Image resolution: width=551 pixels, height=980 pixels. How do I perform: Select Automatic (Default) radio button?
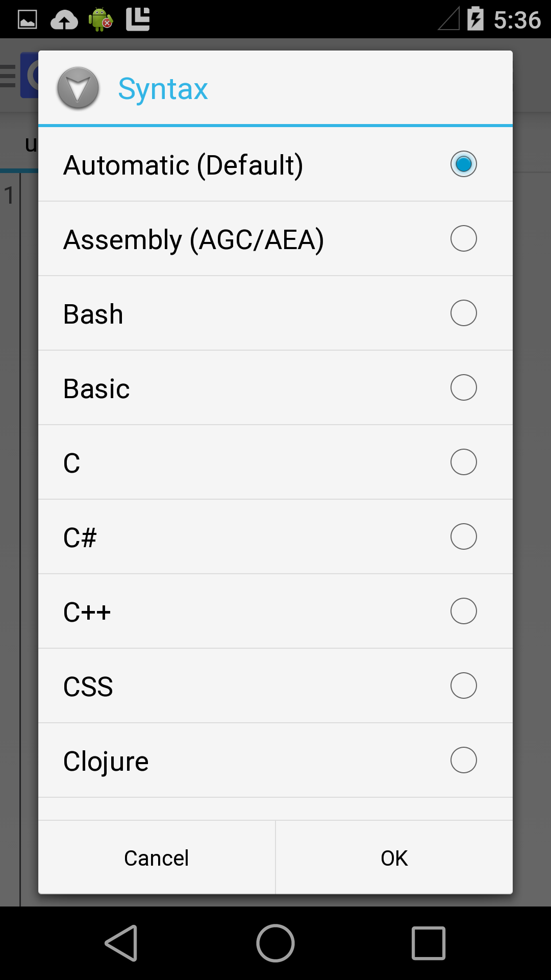463,164
